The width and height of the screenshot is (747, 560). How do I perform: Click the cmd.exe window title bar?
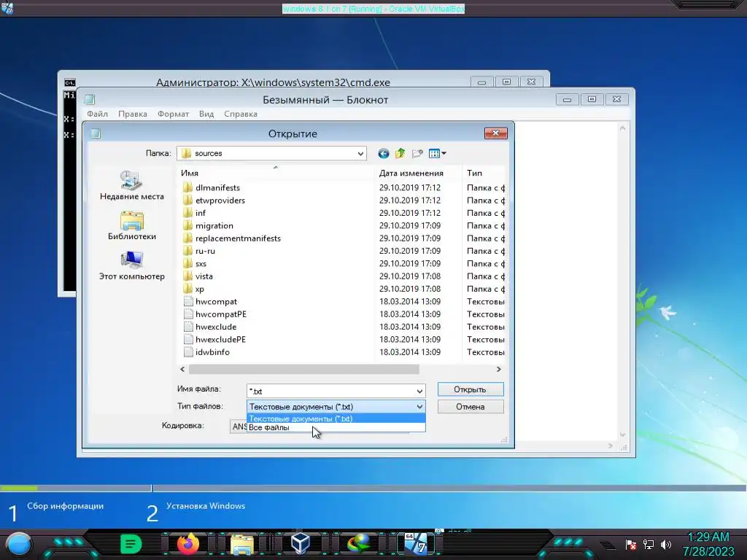click(x=273, y=82)
